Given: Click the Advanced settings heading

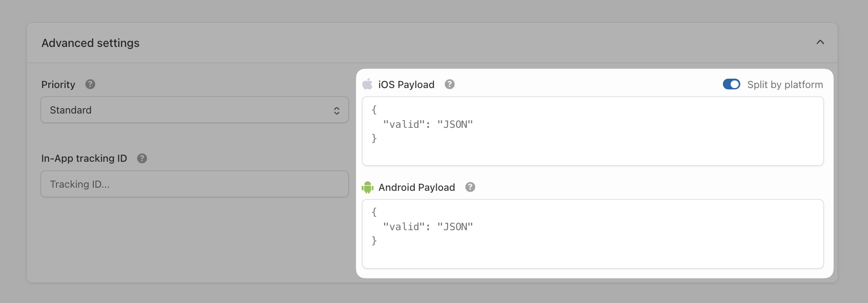Looking at the screenshot, I should click(91, 43).
